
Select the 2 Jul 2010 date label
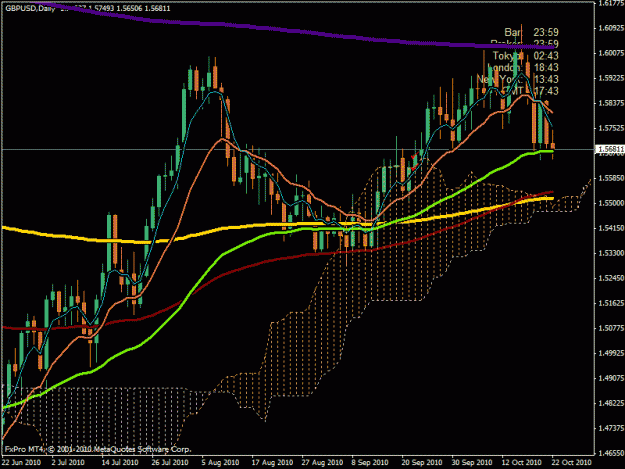(x=68, y=462)
